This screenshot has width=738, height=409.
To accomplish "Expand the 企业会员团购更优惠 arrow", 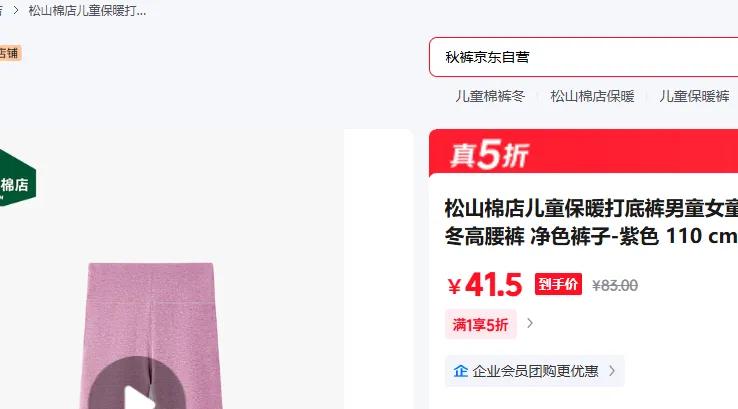I will (x=612, y=371).
